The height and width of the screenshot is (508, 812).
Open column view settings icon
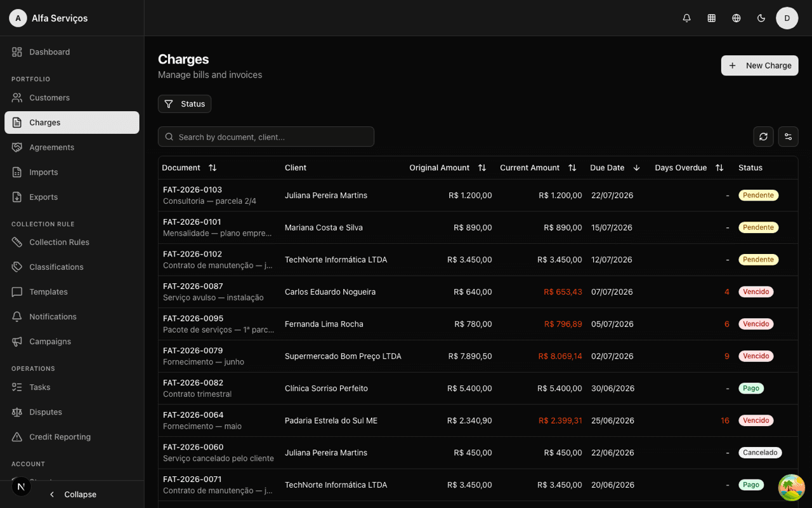(788, 137)
